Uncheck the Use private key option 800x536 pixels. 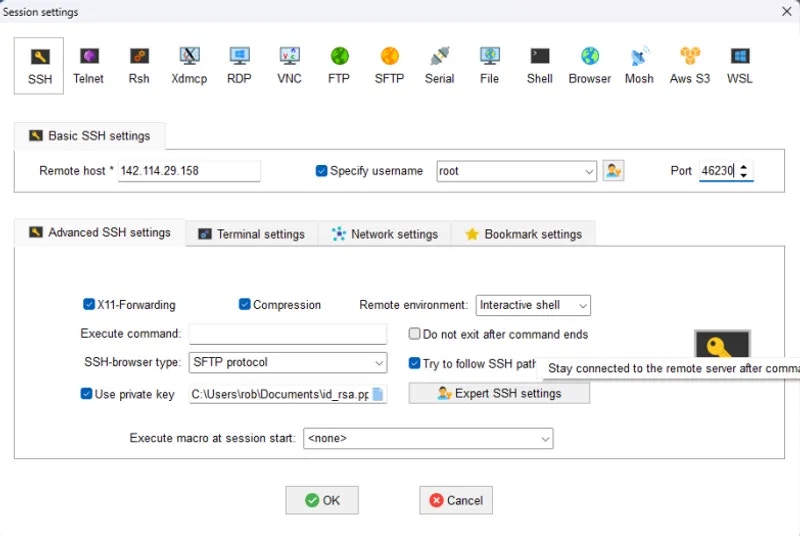[86, 394]
